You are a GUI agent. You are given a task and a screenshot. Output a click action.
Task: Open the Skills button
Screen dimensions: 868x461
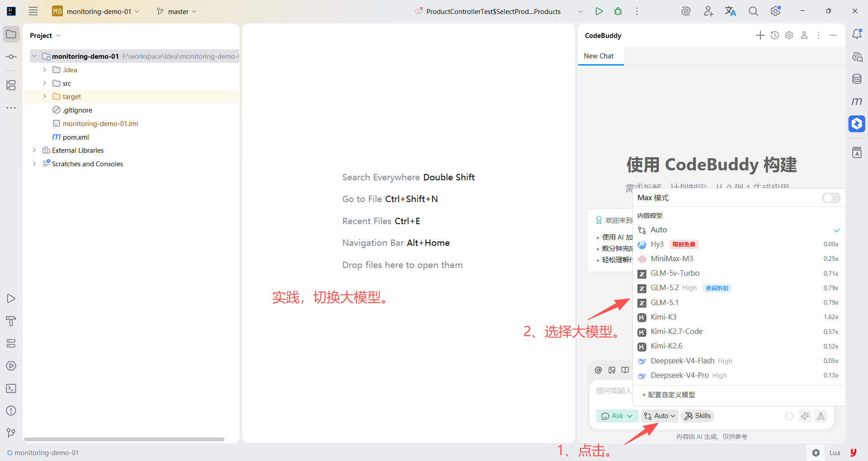tap(698, 416)
